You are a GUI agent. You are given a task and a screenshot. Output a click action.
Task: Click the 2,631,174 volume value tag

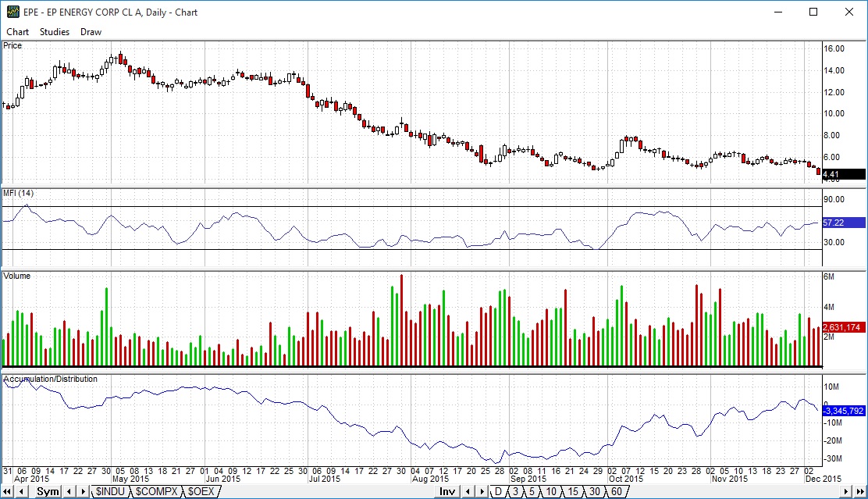point(844,327)
